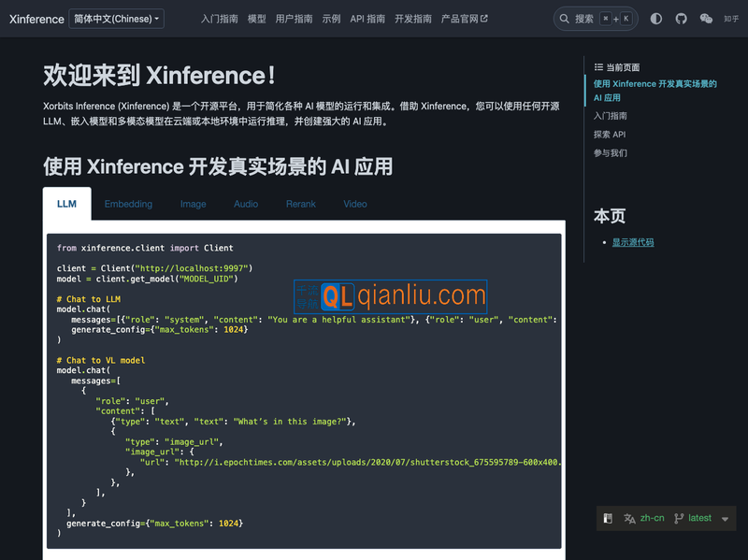Click the search magnifier icon
The width and height of the screenshot is (748, 560).
point(563,18)
